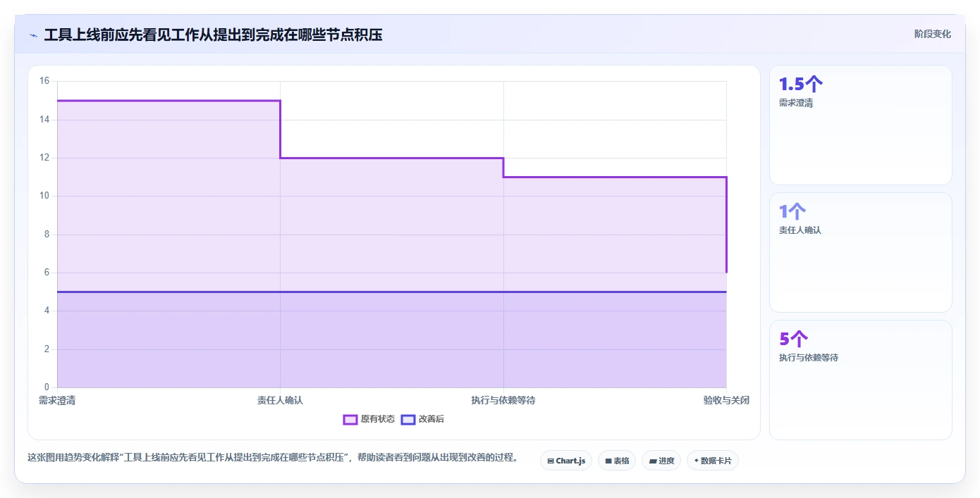
Task: Open the 需求澄清 1.5个 data card
Action: tap(860, 125)
